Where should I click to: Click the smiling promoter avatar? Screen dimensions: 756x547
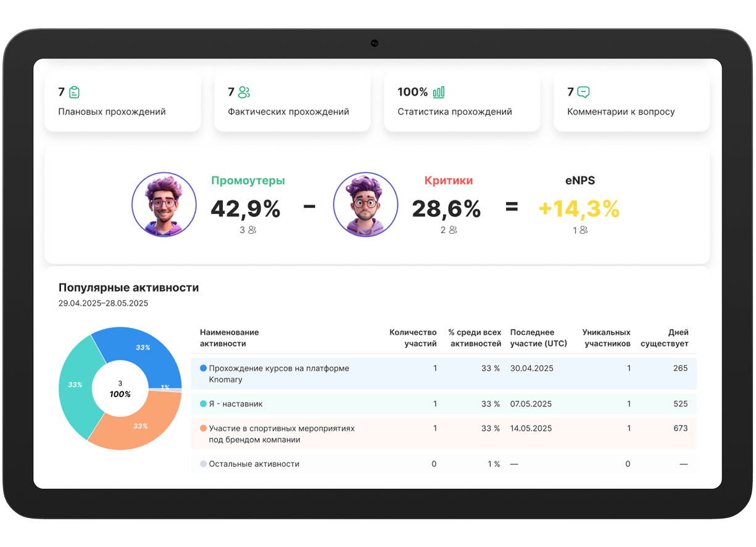(x=164, y=205)
